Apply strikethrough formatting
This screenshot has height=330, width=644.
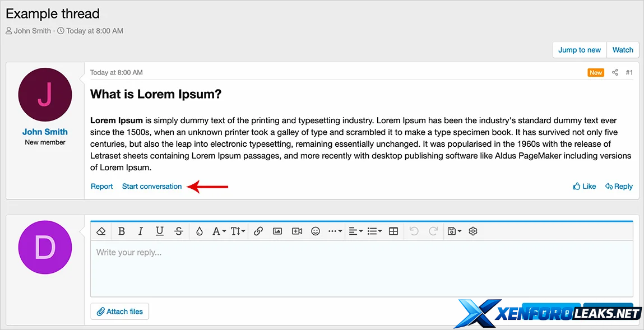179,231
